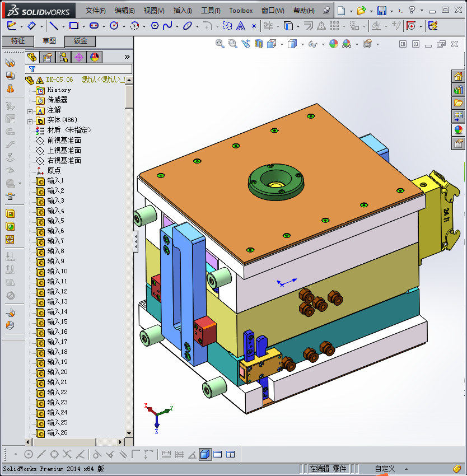Open the DisplayManager tab

95,57
